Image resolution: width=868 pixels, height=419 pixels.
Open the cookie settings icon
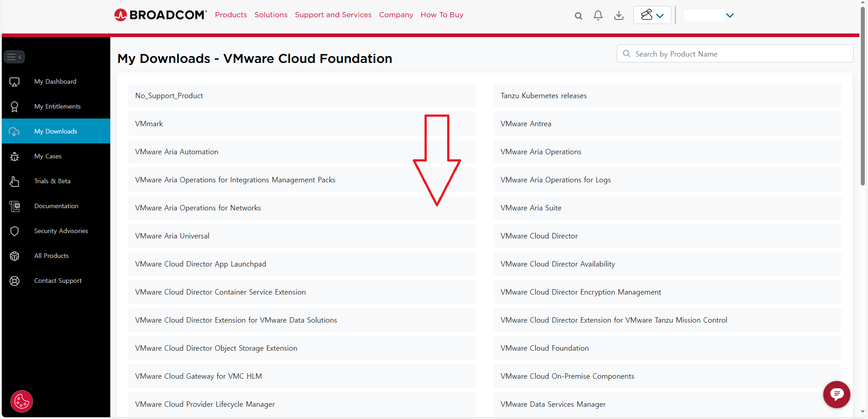click(22, 401)
